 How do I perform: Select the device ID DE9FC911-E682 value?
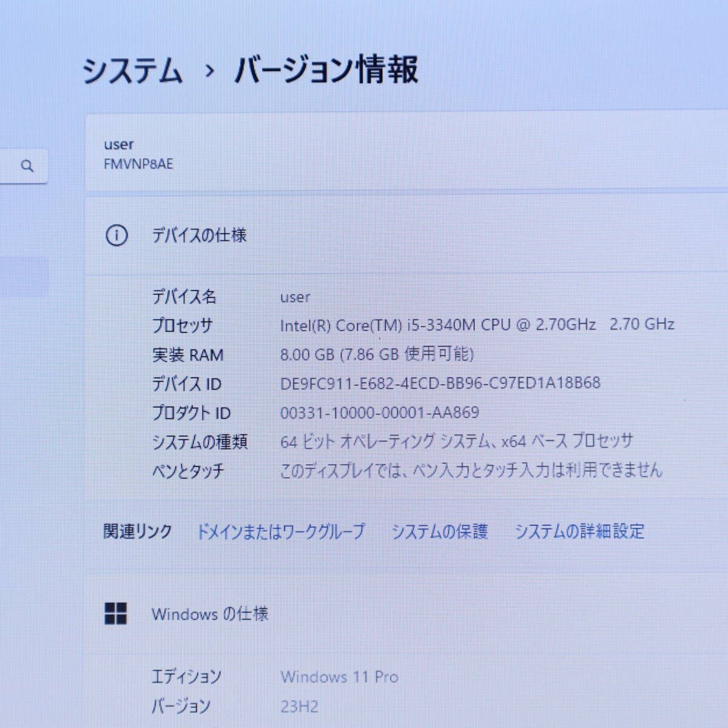click(440, 383)
